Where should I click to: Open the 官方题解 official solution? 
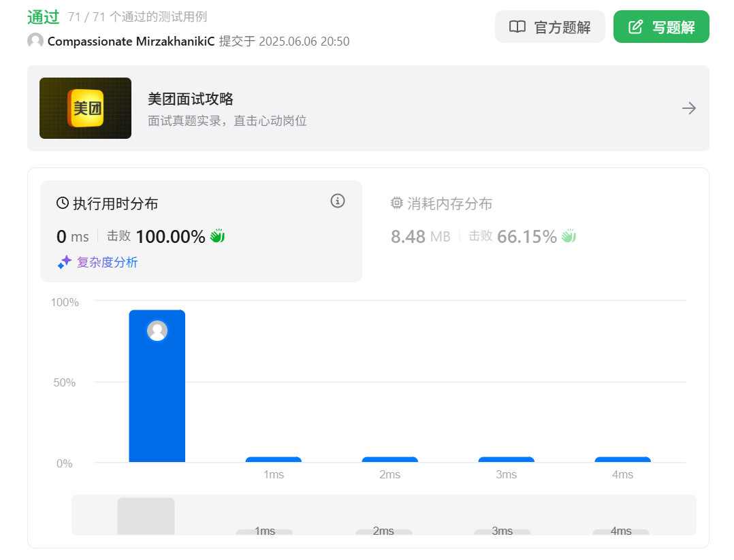click(x=549, y=27)
